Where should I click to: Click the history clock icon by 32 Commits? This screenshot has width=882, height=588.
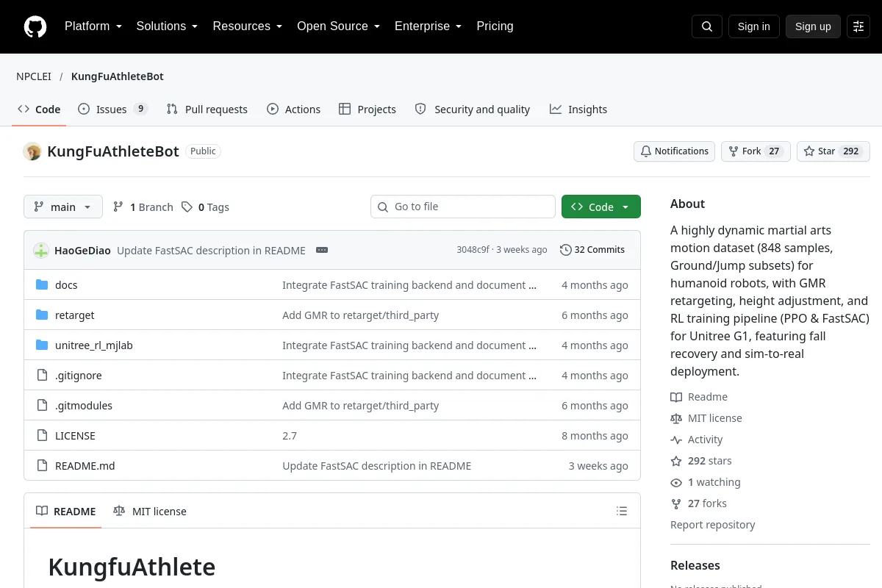coord(565,250)
